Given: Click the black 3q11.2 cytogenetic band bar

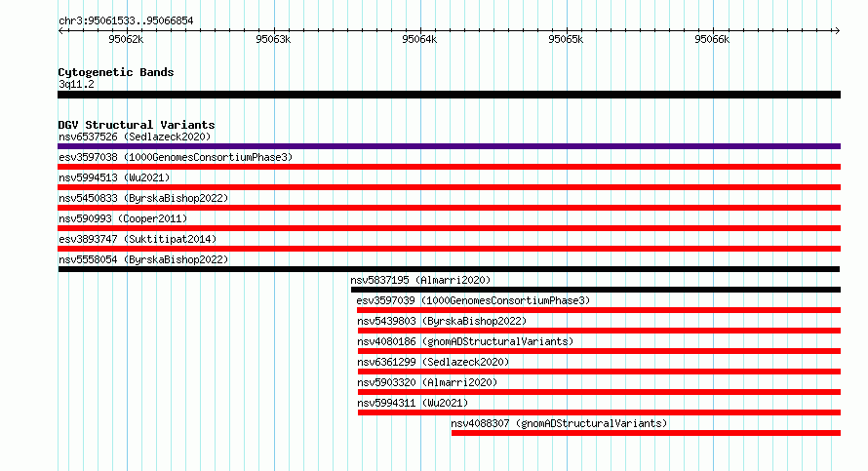Looking at the screenshot, I should click(x=449, y=95).
